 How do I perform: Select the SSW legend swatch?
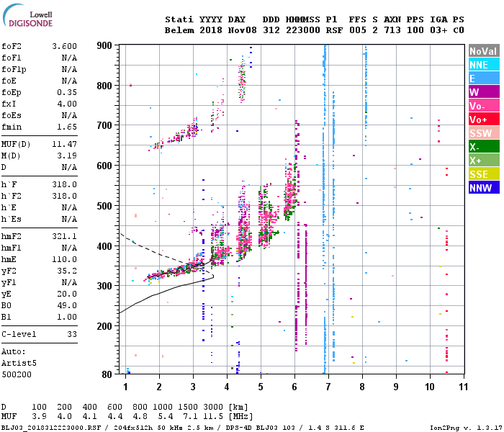point(484,133)
